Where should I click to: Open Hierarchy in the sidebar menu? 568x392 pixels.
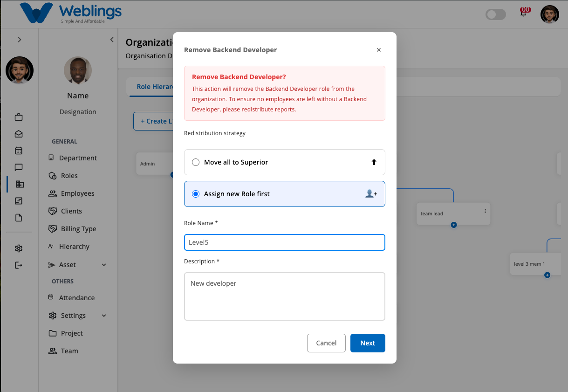point(74,247)
